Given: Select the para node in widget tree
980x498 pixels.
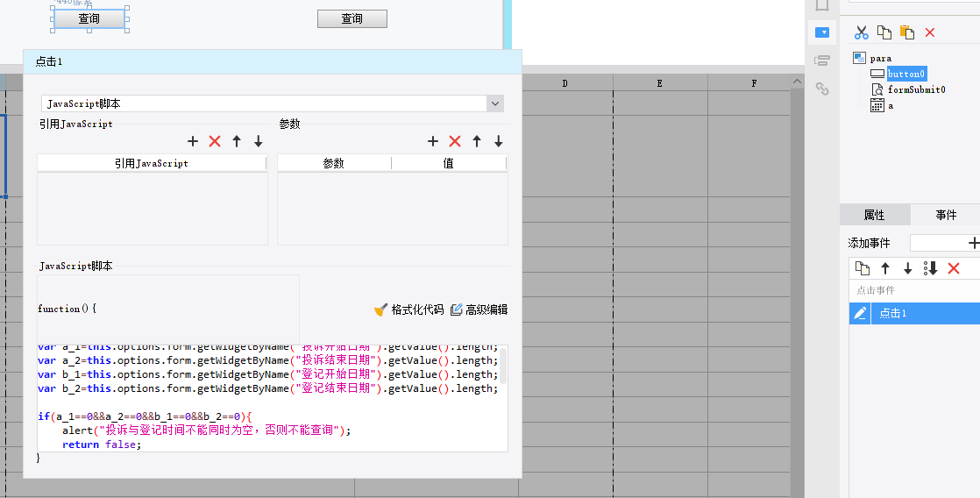Looking at the screenshot, I should tap(881, 58).
